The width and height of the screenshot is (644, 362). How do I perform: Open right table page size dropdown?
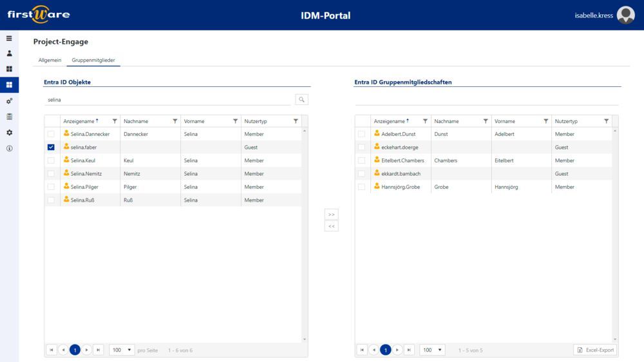click(x=432, y=350)
